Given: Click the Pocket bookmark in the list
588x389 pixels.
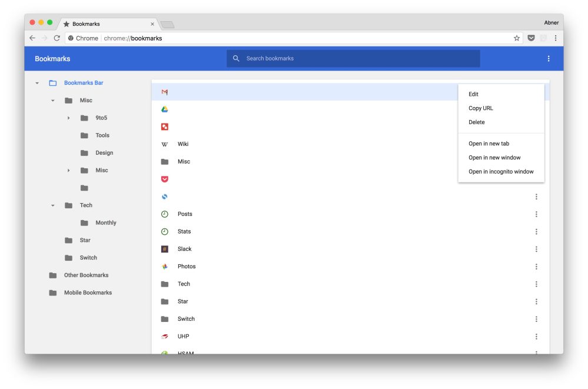Looking at the screenshot, I should point(165,179).
